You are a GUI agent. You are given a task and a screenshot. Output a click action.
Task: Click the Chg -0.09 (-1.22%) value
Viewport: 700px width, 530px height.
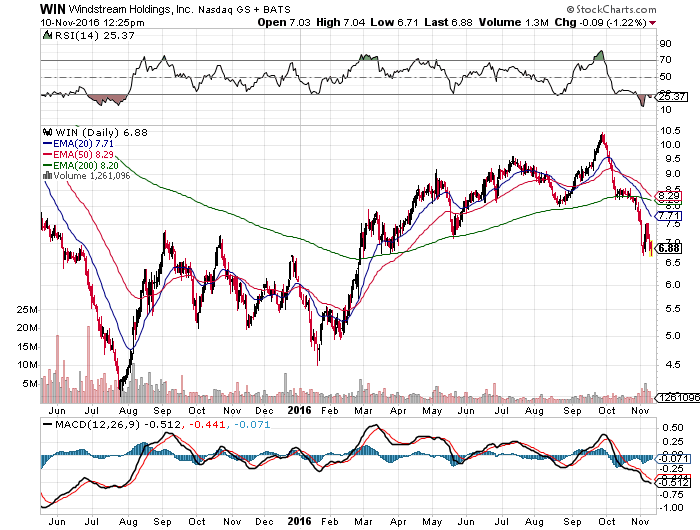tap(600, 22)
